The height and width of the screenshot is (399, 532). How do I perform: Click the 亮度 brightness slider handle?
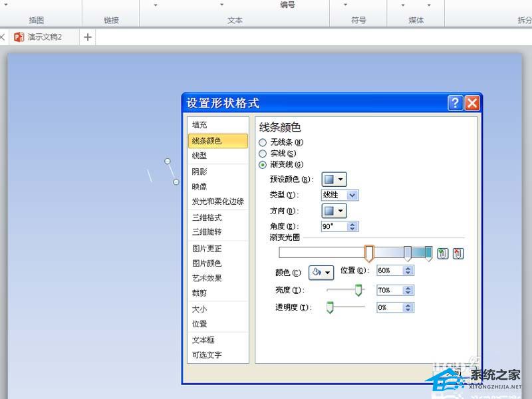point(358,290)
